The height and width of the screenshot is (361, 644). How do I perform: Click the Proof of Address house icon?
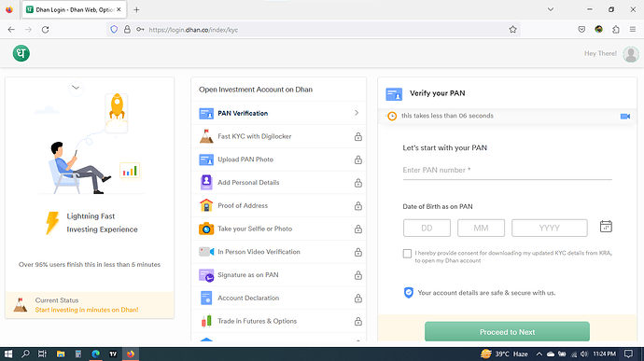(206, 205)
